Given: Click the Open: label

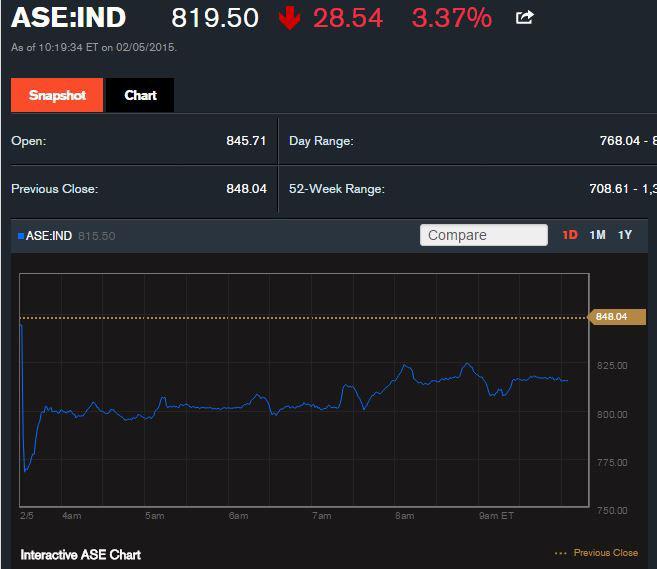Looking at the screenshot, I should click(x=28, y=141).
